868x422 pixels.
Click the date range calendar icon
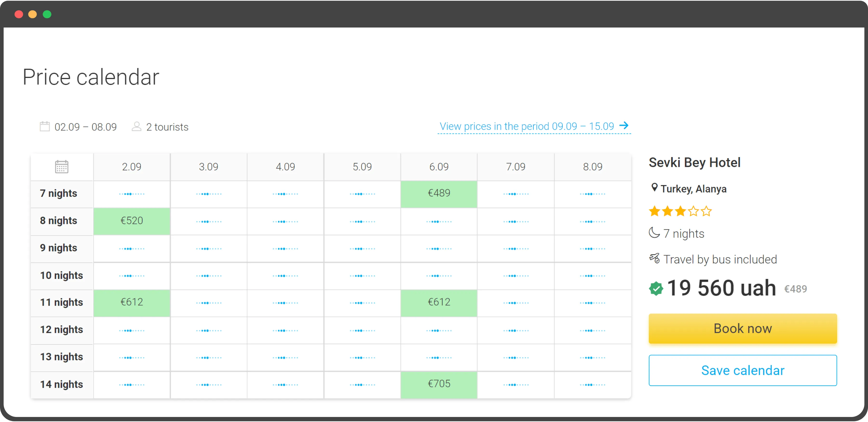coord(45,126)
